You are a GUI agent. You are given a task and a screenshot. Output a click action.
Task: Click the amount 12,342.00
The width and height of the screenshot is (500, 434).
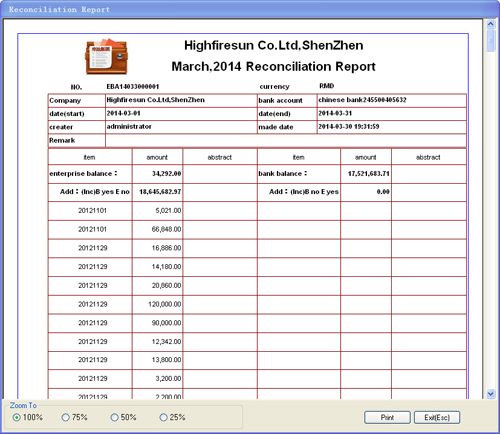pyautogui.click(x=167, y=342)
